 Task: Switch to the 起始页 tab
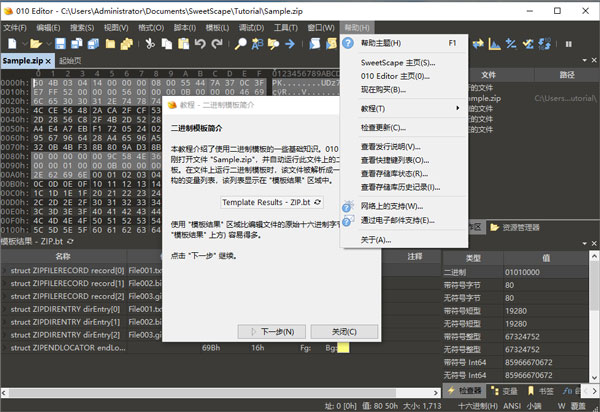tap(70, 60)
